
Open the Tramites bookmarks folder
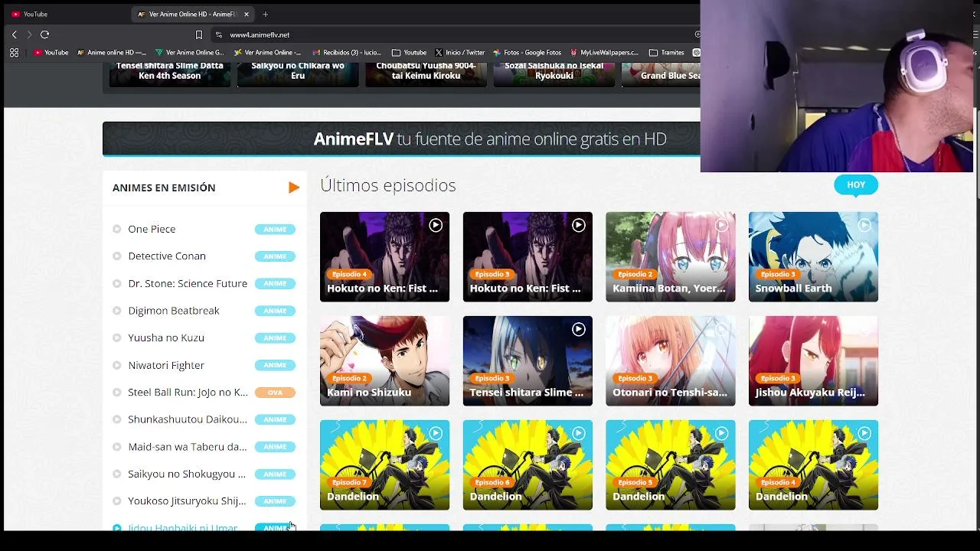(x=667, y=53)
